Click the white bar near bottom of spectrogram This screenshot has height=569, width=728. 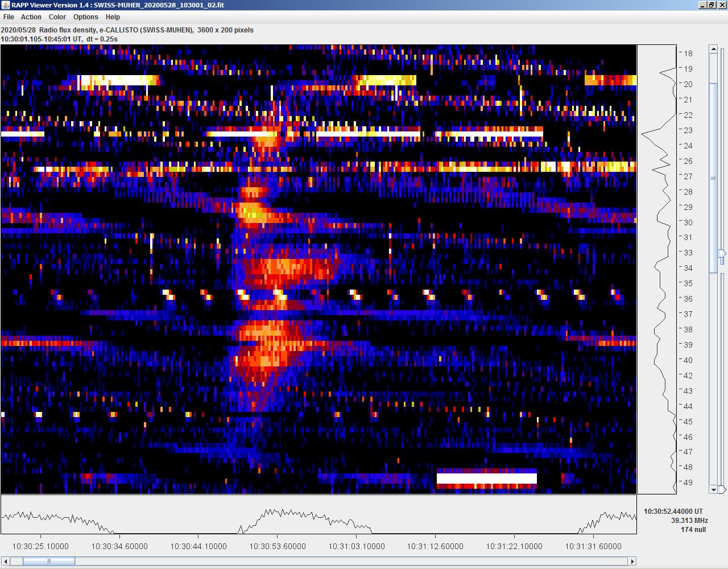[487, 479]
